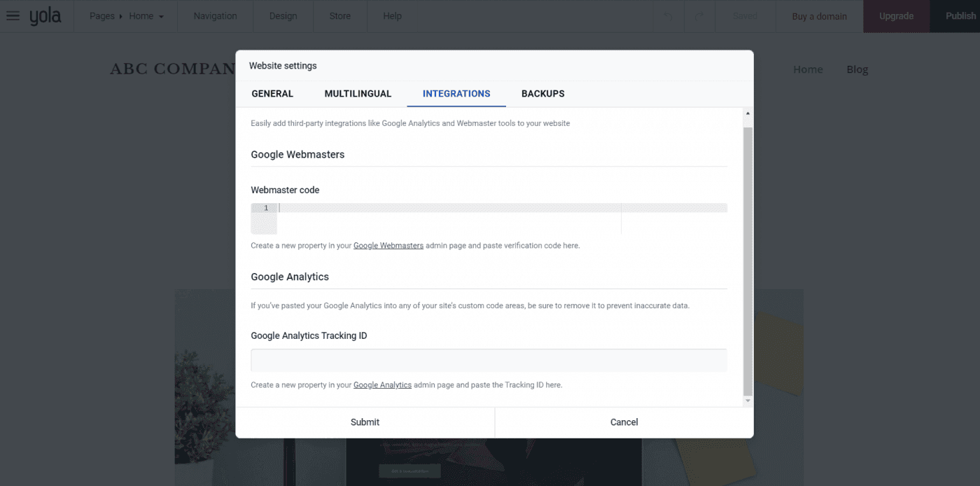The height and width of the screenshot is (486, 980).
Task: Open the Help menu
Action: [393, 16]
